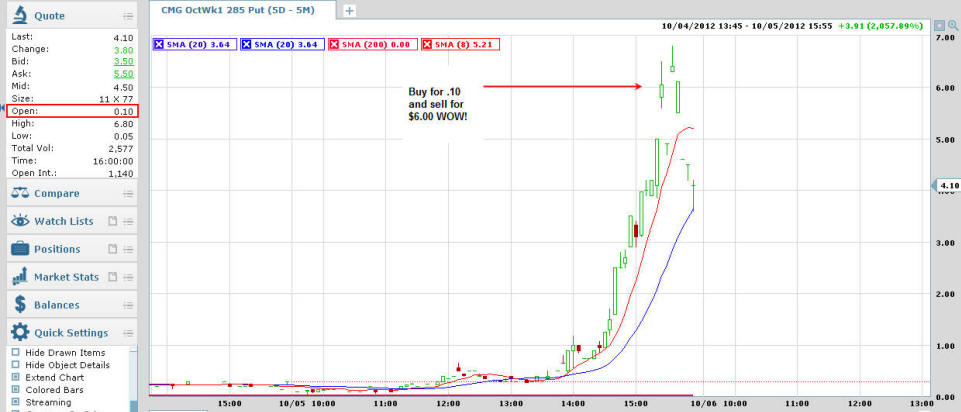This screenshot has width=961, height=412.
Task: Click the Open Int. value 1,140
Action: pos(121,173)
